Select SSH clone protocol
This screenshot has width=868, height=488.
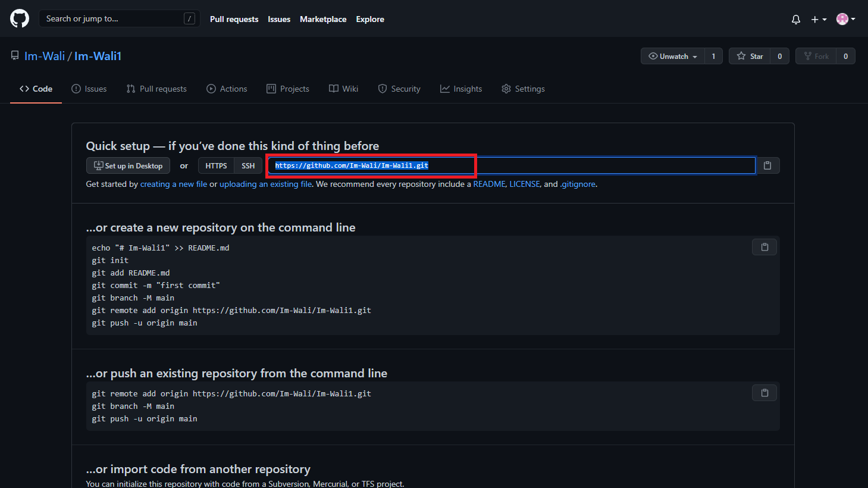248,165
